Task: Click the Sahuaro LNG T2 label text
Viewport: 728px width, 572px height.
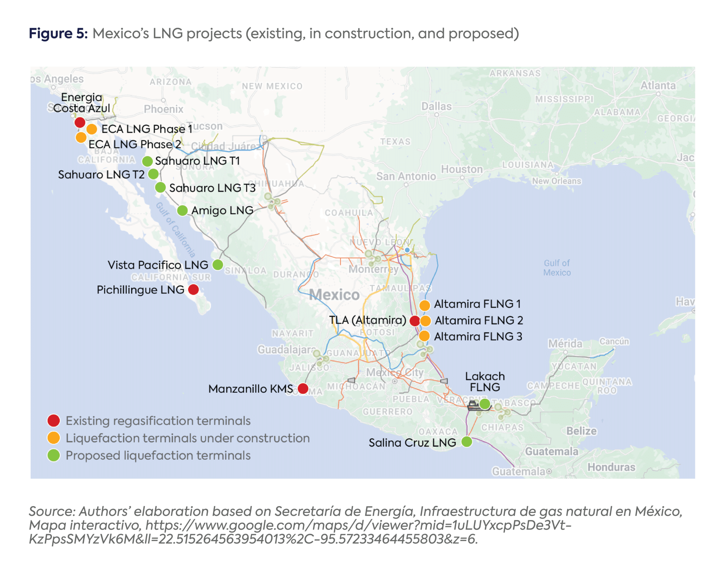Action: click(x=101, y=174)
